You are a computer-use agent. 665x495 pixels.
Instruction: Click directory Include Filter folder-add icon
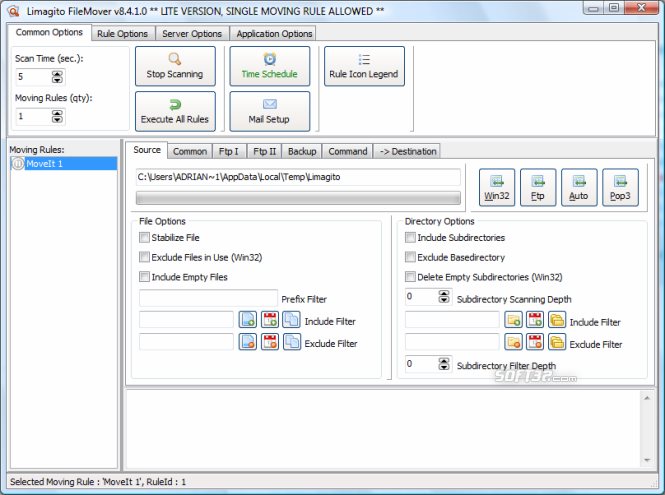point(513,320)
